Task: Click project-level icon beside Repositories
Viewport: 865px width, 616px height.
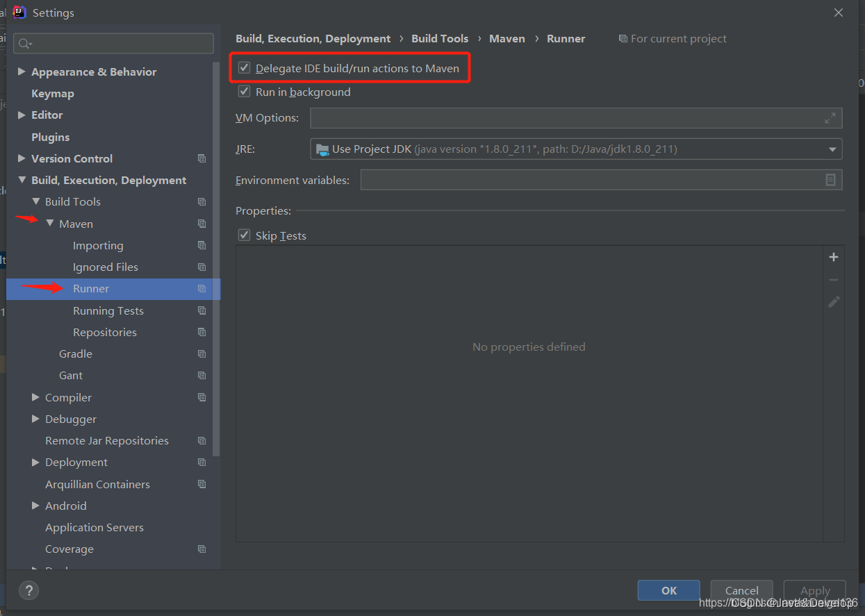Action: [201, 332]
